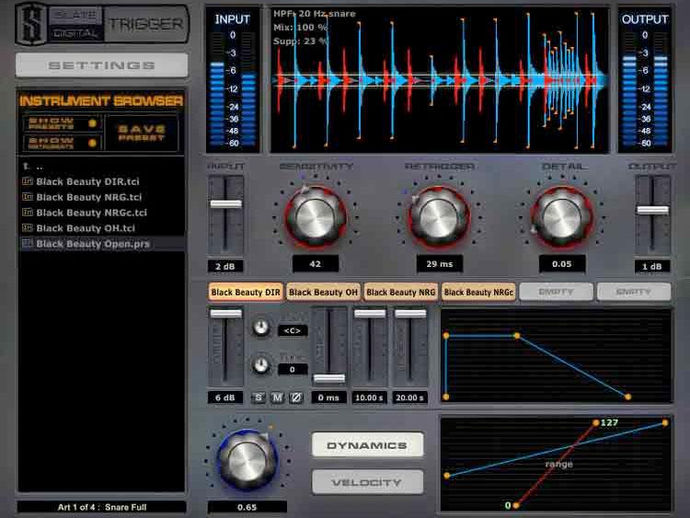The image size is (690, 518).
Task: Select Black Beauty DIR.tci in browser
Action: 88,181
